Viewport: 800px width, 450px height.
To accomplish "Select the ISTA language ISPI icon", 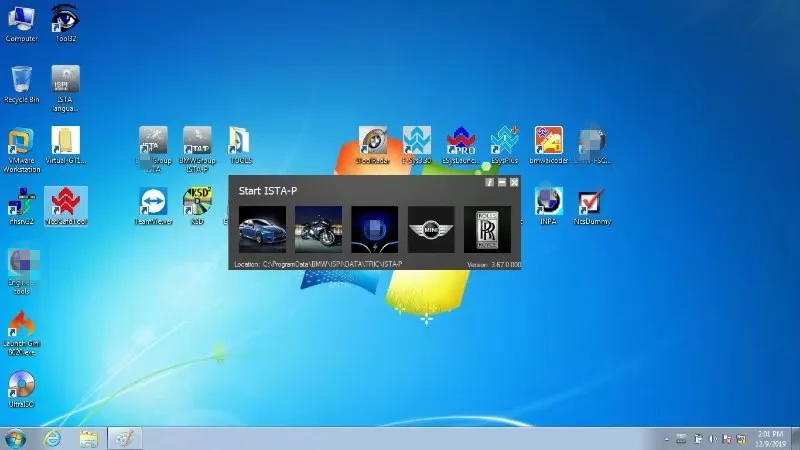I will coord(65,89).
